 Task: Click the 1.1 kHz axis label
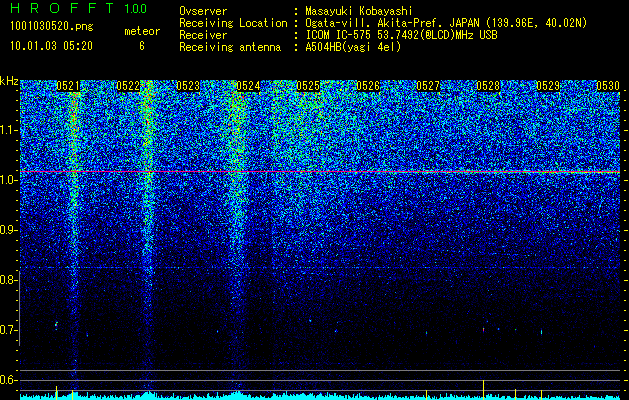coord(8,130)
